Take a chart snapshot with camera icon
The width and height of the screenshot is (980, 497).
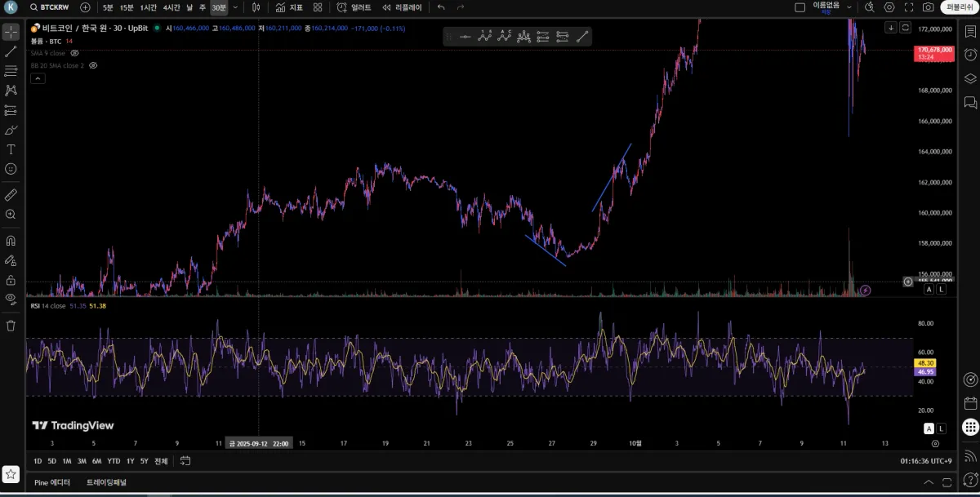[929, 7]
